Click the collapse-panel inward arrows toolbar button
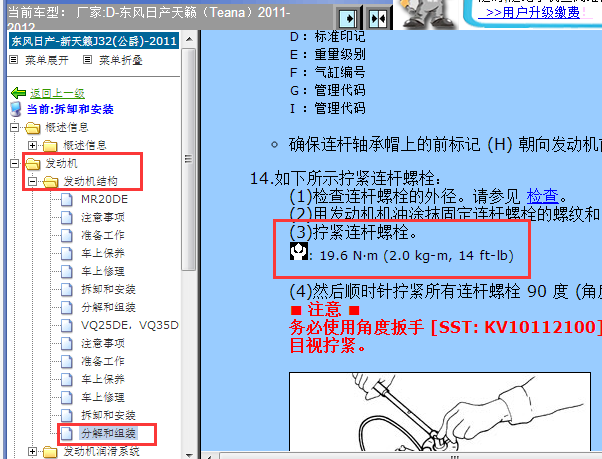Screen dimensions: 602x459 pos(378,18)
